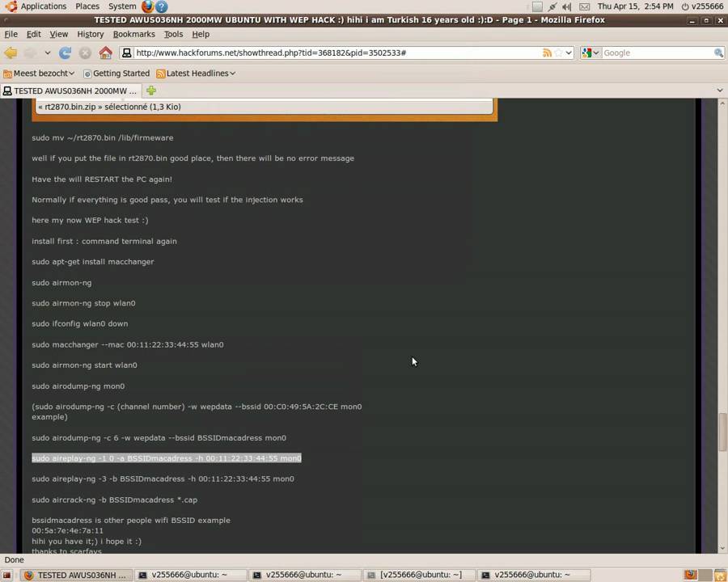Click the rt2870.bin.zip sélectionné status text
This screenshot has height=582, width=728.
click(x=109, y=107)
